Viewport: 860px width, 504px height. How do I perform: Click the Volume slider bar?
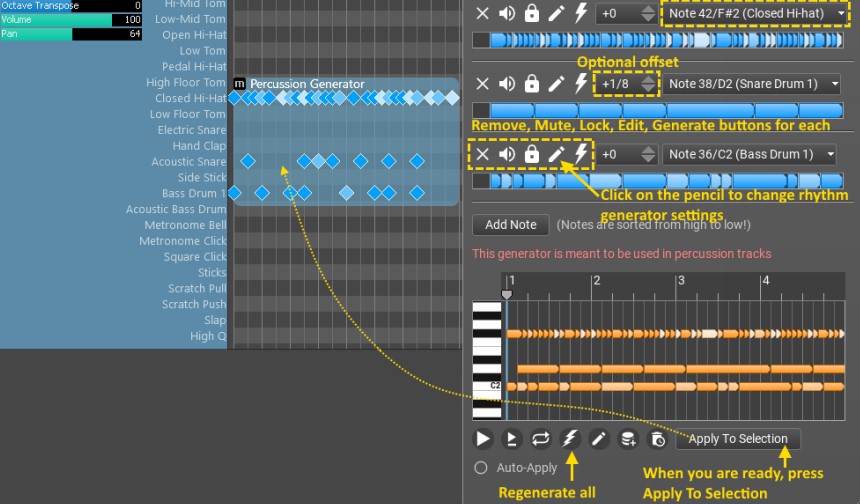point(72,20)
